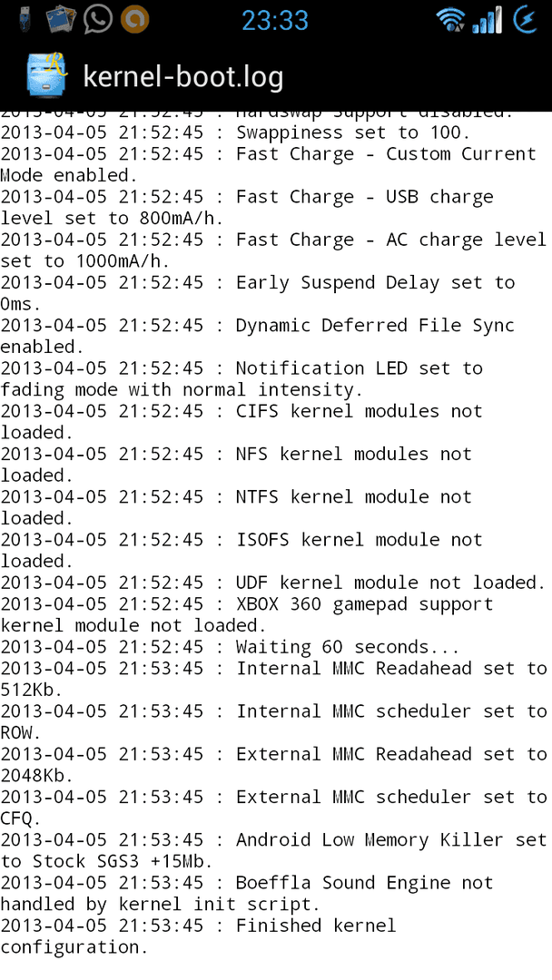Tap the orange circular notification icon
The width and height of the screenshot is (552, 980).
pyautogui.click(x=133, y=19)
